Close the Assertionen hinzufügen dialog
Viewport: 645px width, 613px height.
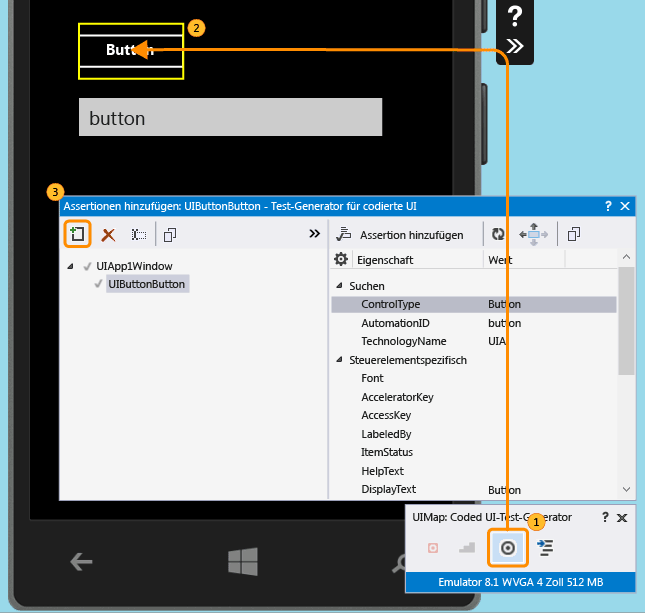625,206
